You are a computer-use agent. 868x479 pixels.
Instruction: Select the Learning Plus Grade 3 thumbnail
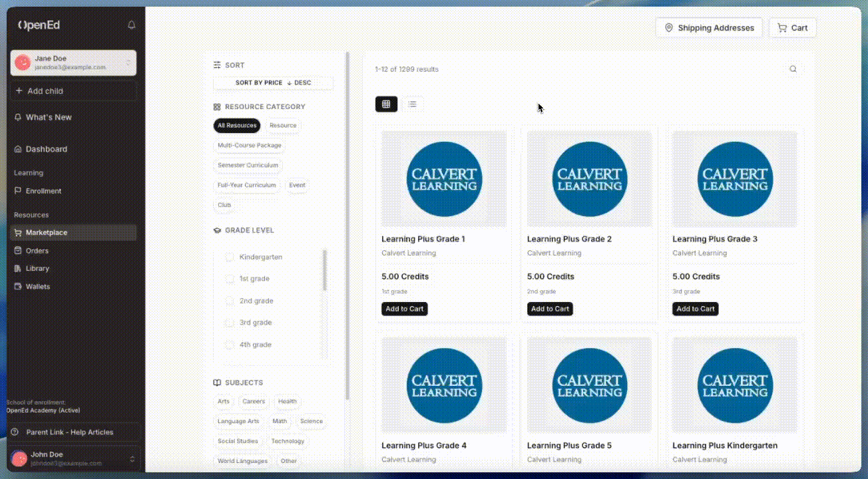(x=734, y=179)
